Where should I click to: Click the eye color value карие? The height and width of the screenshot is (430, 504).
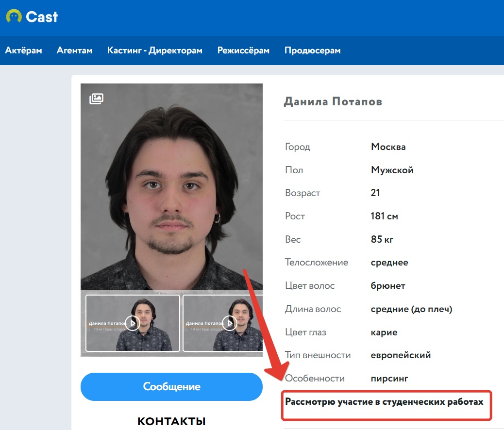(x=384, y=332)
